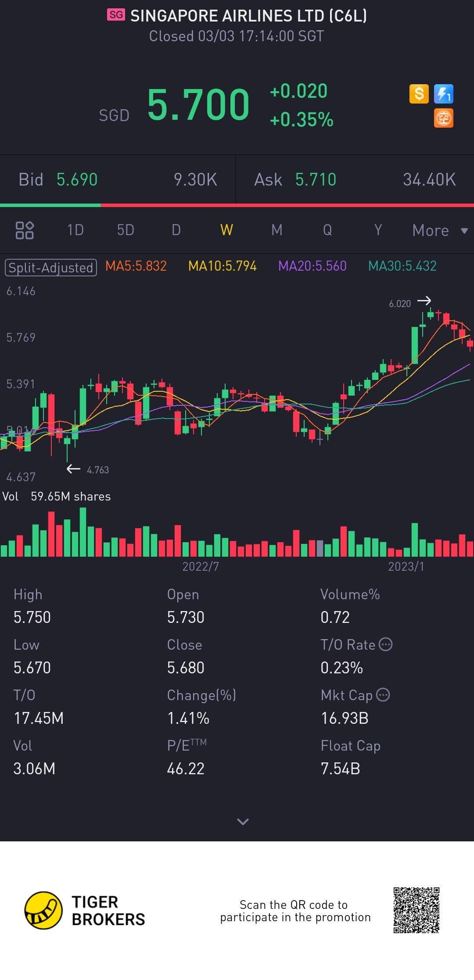
Task: Tap the T/O Rate value 0.23%
Action: coord(341,668)
